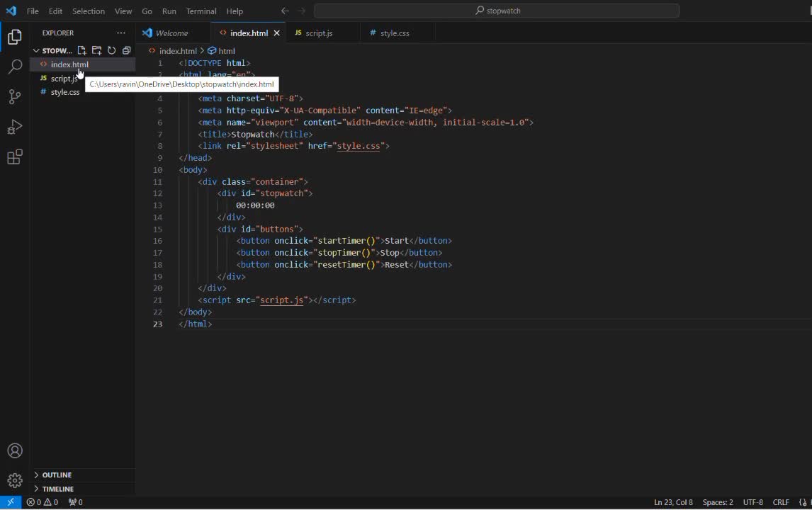Image resolution: width=812 pixels, height=510 pixels.
Task: Collapse all folders in Explorer
Action: click(127, 50)
